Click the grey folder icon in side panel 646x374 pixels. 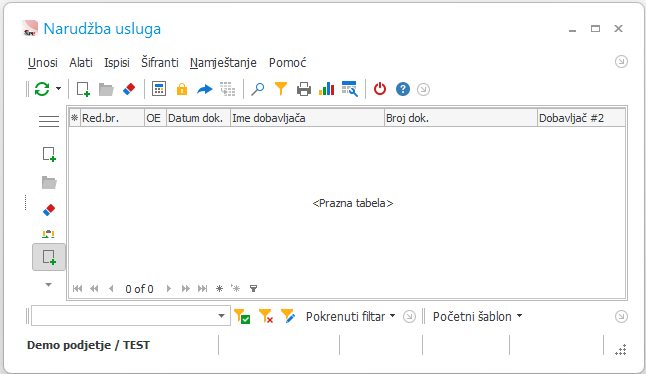[x=49, y=182]
